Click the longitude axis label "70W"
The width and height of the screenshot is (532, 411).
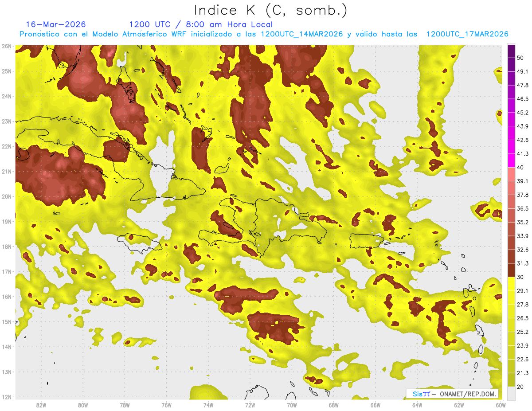292,405
